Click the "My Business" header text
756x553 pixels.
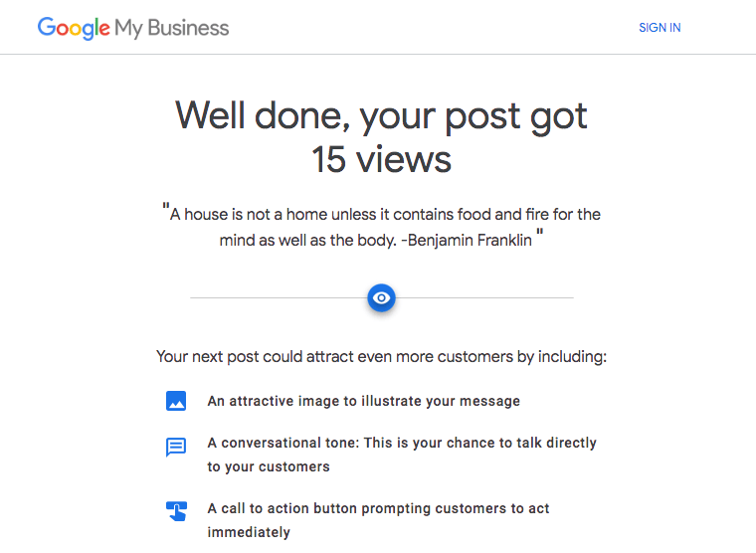(172, 28)
